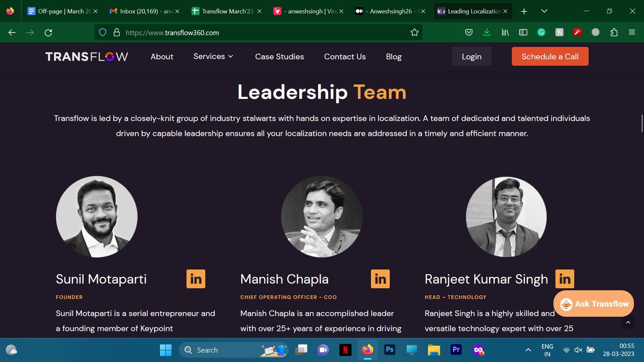This screenshot has width=644, height=362.
Task: Open the Case Studies menu item
Action: (x=279, y=57)
